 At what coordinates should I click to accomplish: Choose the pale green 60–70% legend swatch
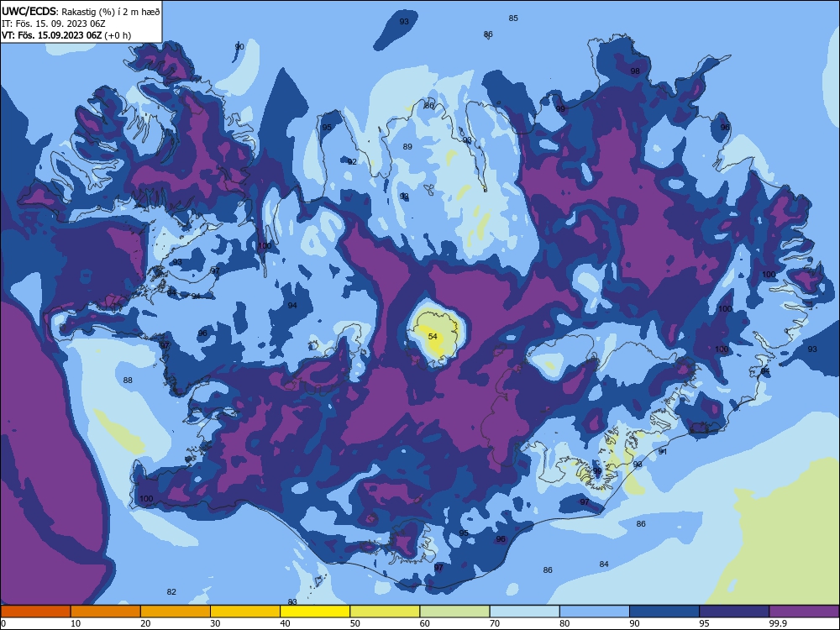tap(454, 612)
